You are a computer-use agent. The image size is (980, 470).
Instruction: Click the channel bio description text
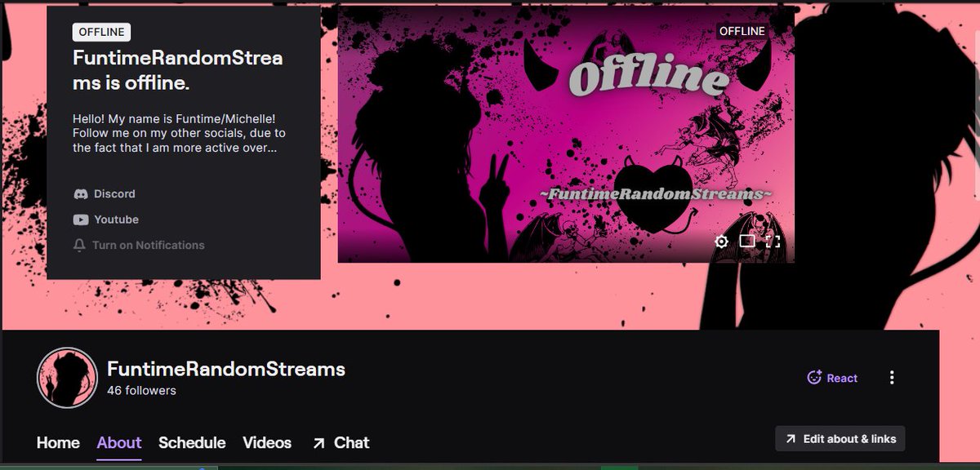[x=179, y=133]
